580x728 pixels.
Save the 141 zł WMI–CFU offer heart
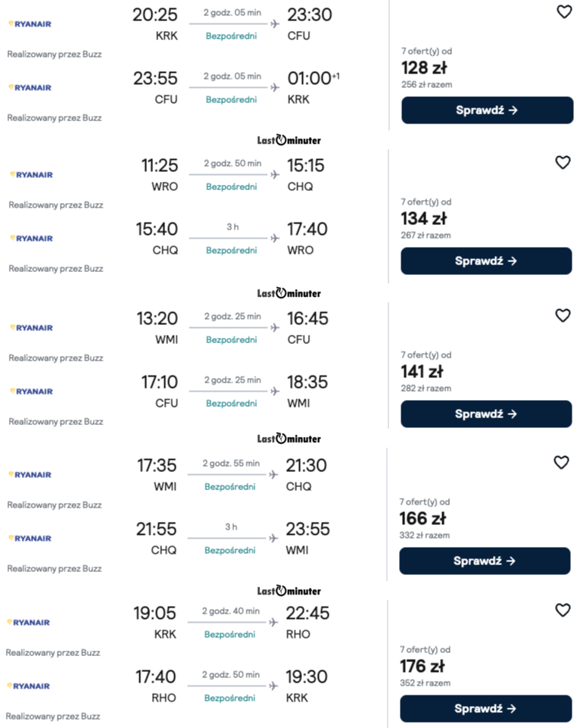point(562,316)
